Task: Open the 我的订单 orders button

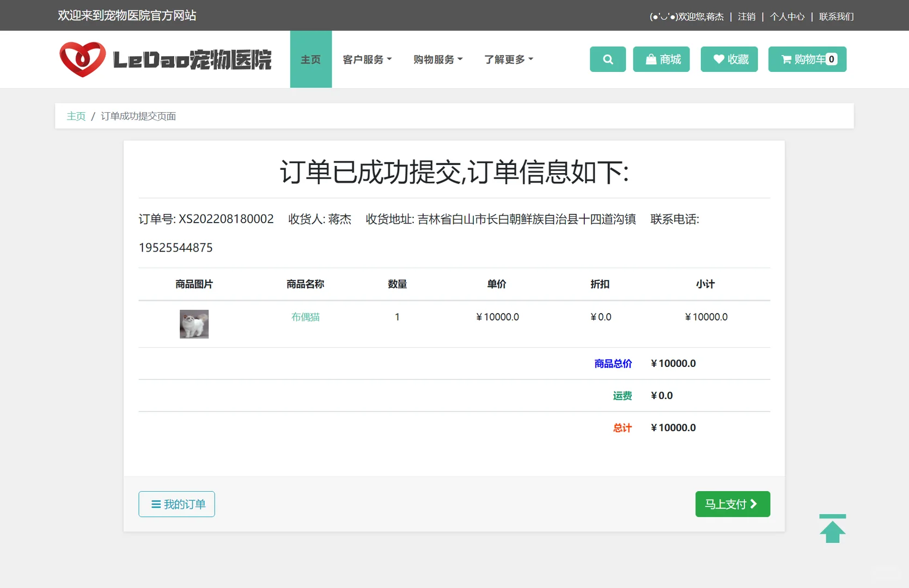Action: point(176,504)
